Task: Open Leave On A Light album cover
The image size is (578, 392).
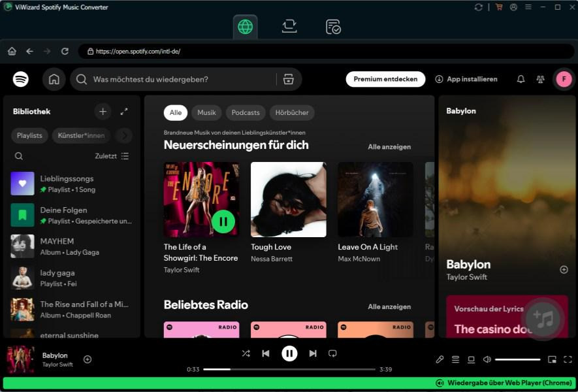Action: point(376,199)
